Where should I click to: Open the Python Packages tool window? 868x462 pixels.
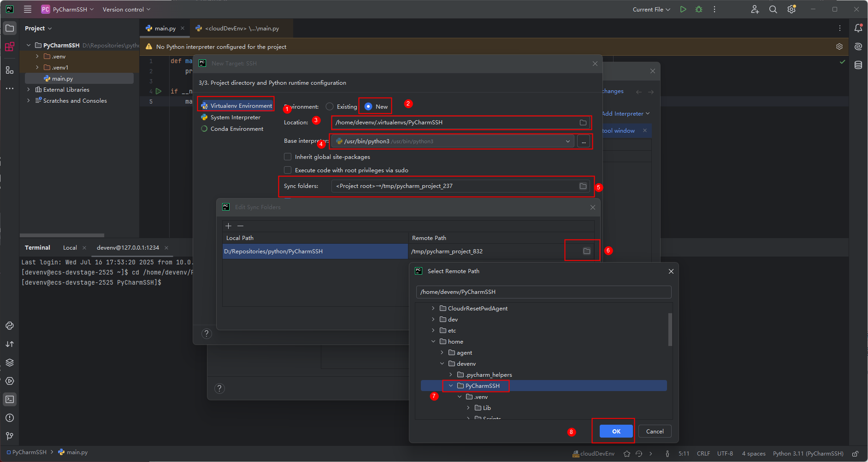[9, 363]
